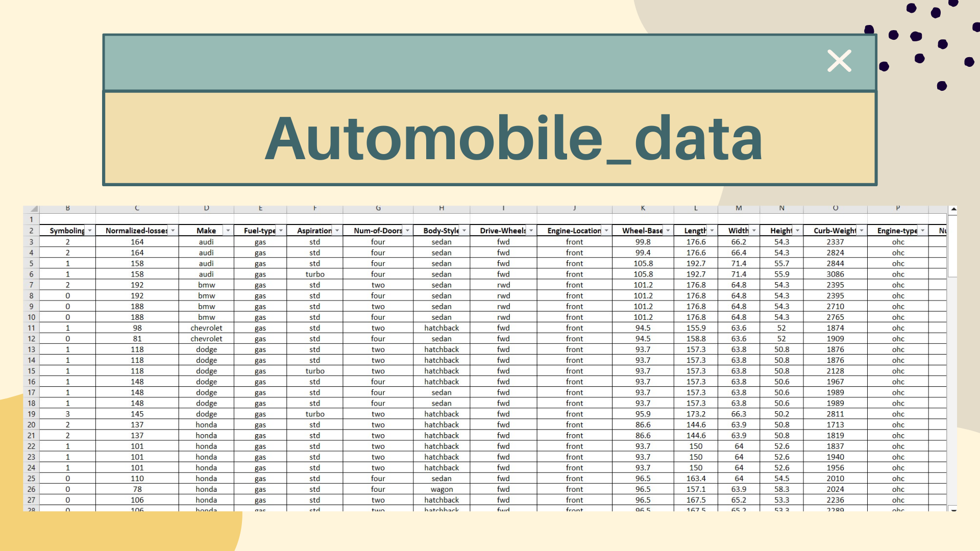Select column D header
The image size is (980, 551).
click(206, 209)
